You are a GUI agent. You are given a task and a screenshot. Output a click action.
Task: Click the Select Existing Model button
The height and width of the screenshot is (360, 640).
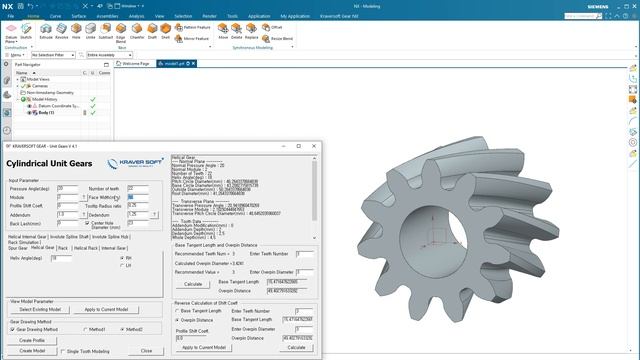(x=40, y=309)
